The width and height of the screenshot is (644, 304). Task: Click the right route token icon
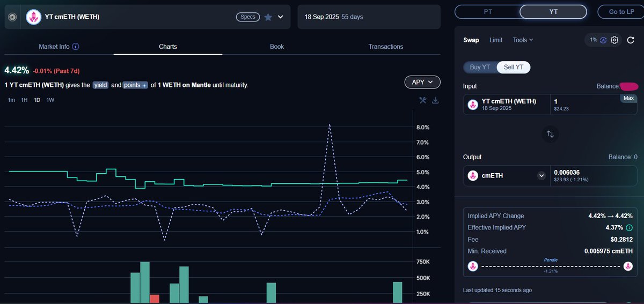coord(628,266)
